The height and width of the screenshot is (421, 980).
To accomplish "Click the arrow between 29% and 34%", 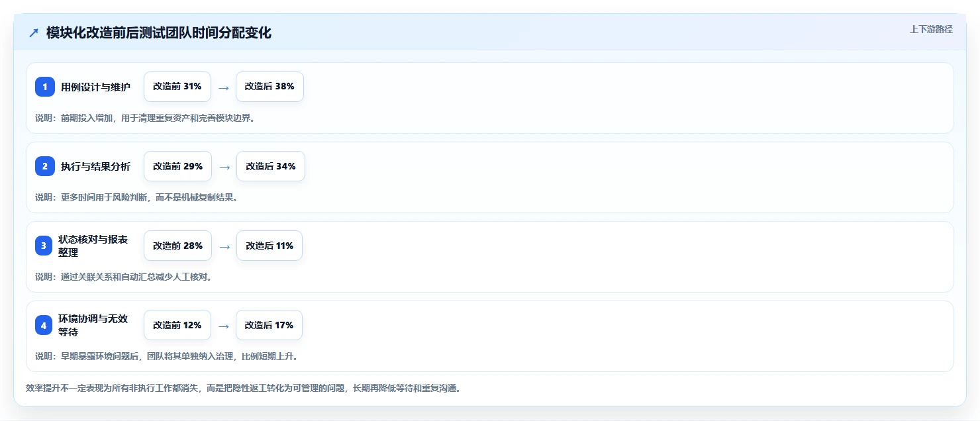I will click(224, 167).
